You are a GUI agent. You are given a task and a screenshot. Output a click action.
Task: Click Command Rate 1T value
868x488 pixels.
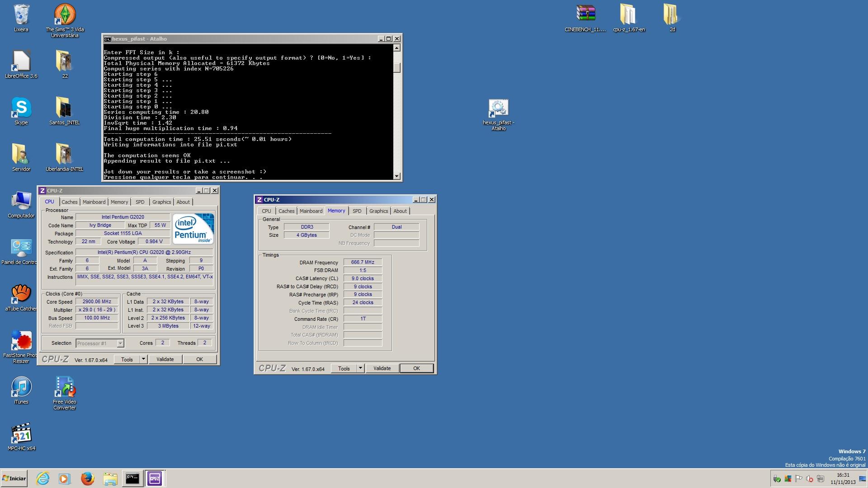(x=363, y=319)
